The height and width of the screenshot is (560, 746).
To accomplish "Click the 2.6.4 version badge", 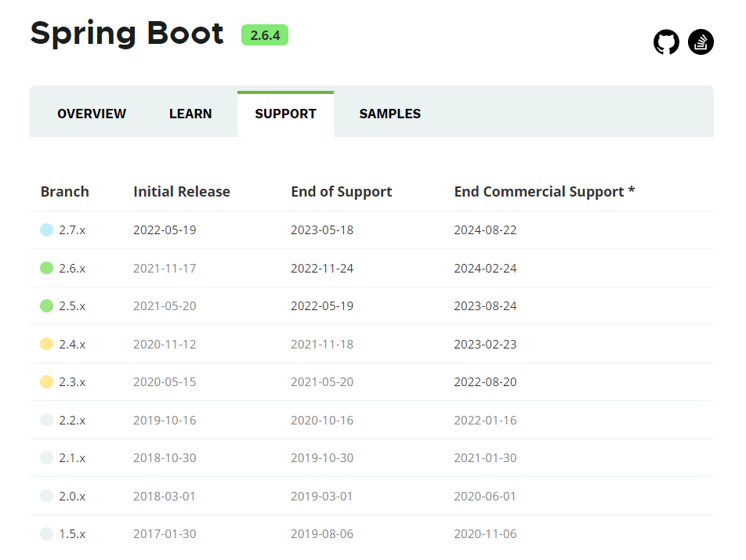I will 265,35.
